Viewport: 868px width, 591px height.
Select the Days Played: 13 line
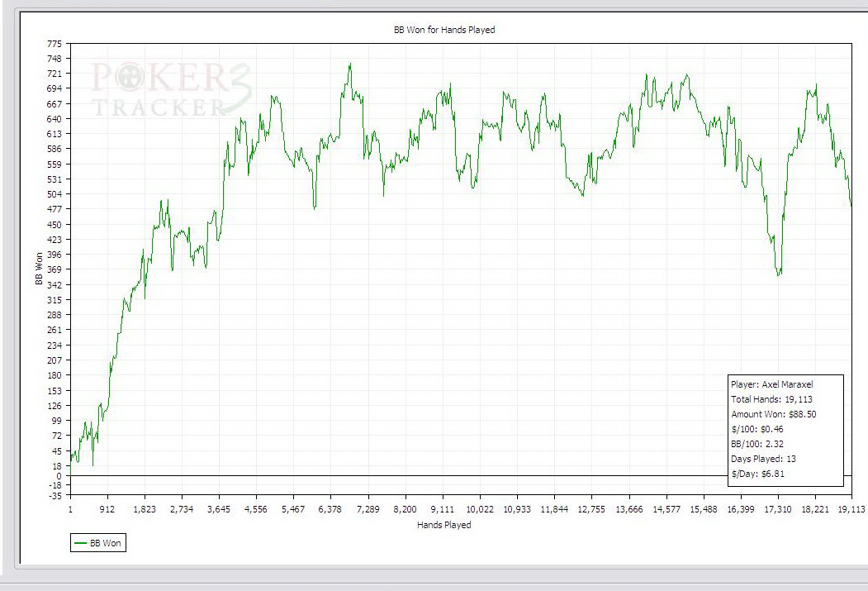[x=763, y=459]
